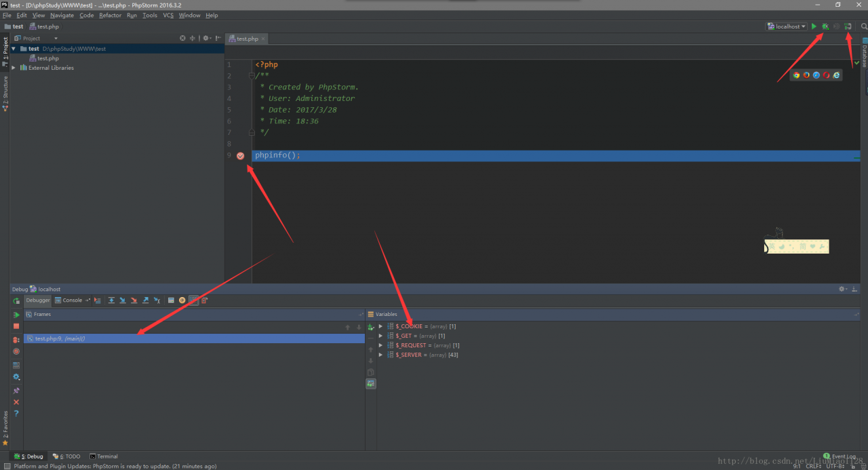Image resolution: width=868 pixels, height=470 pixels.
Task: Open test.php in Firefox browser
Action: coord(806,75)
